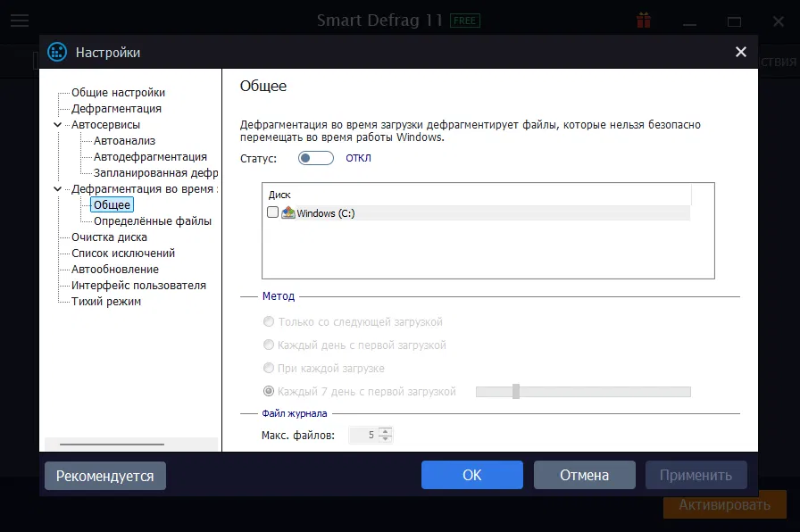Click the Windows (C:) drive icon
This screenshot has width=800, height=532.
(288, 212)
